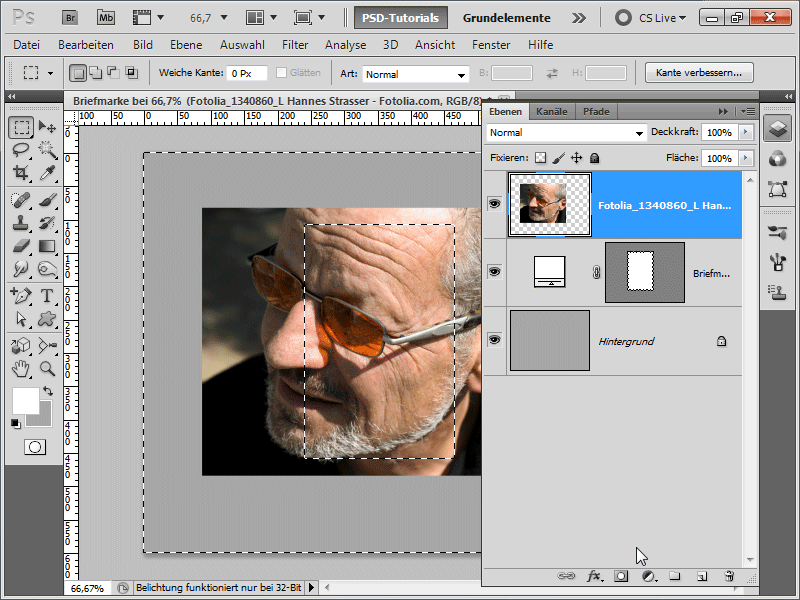The image size is (800, 600).
Task: Toggle Quick Mask mode
Action: pos(35,447)
